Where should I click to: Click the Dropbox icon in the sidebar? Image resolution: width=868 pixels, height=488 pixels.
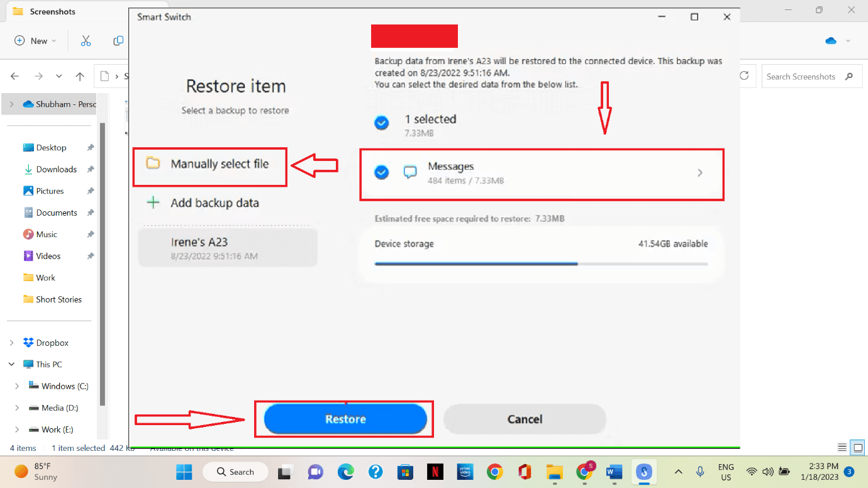[x=28, y=342]
